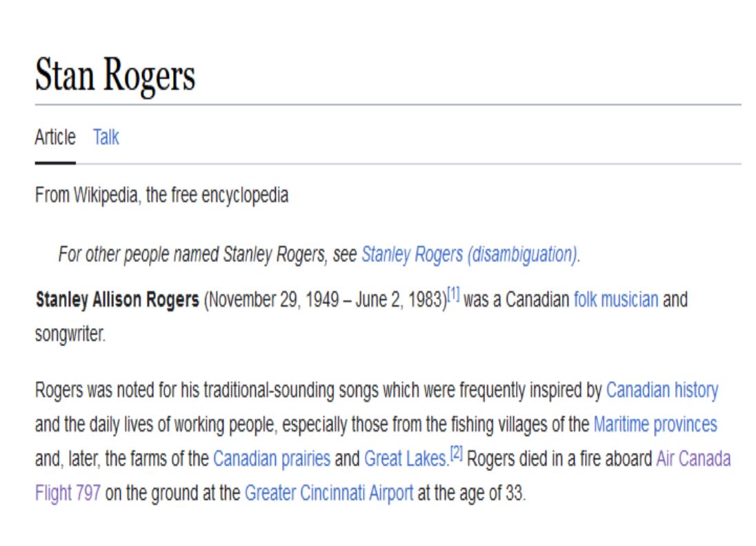Open the Air Canada Flight 797 link

693,458
